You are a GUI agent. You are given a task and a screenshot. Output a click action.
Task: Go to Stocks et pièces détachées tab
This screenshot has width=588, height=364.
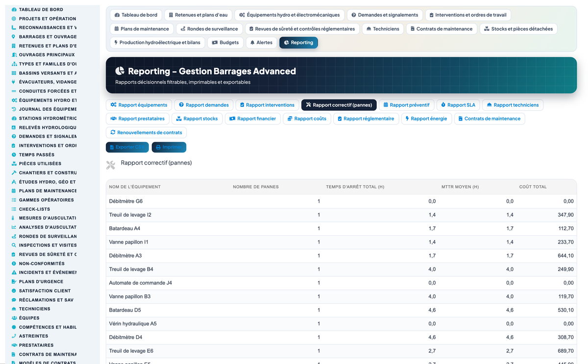(518, 29)
